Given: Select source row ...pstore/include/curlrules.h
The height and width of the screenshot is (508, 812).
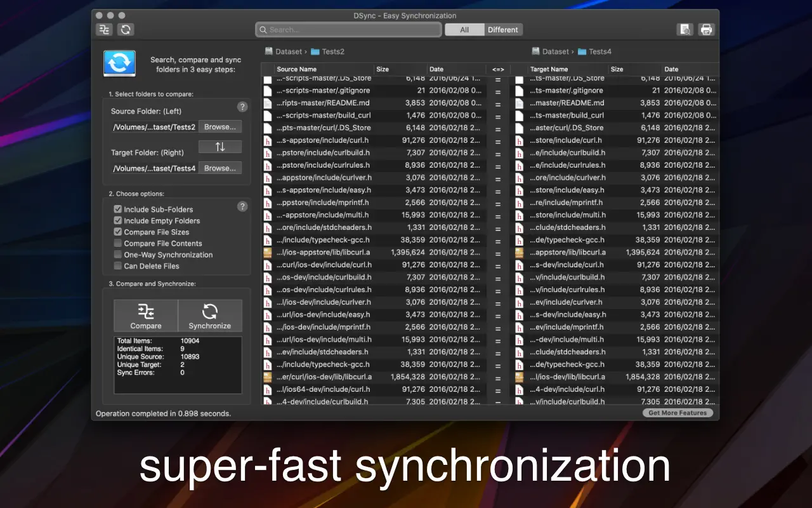Looking at the screenshot, I should pos(374,165).
